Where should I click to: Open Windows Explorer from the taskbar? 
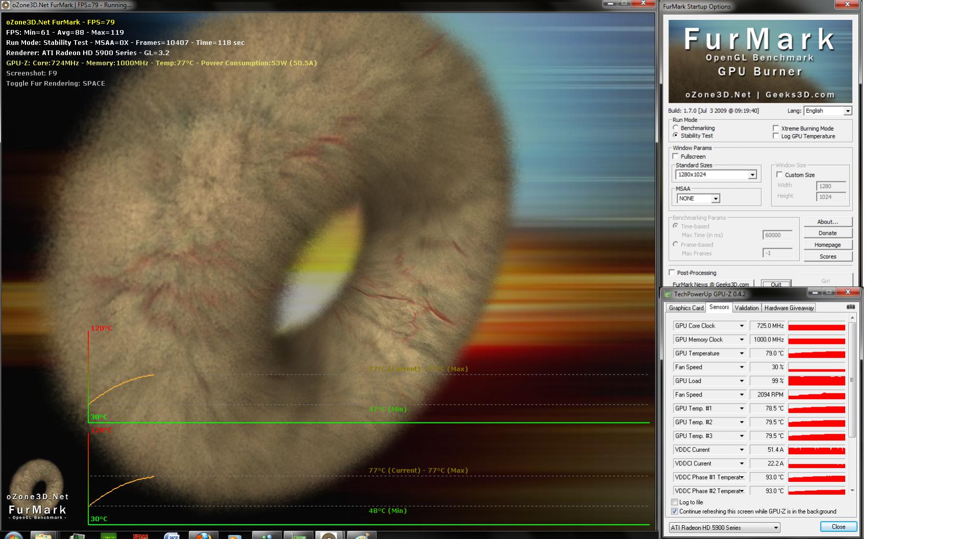point(43,536)
